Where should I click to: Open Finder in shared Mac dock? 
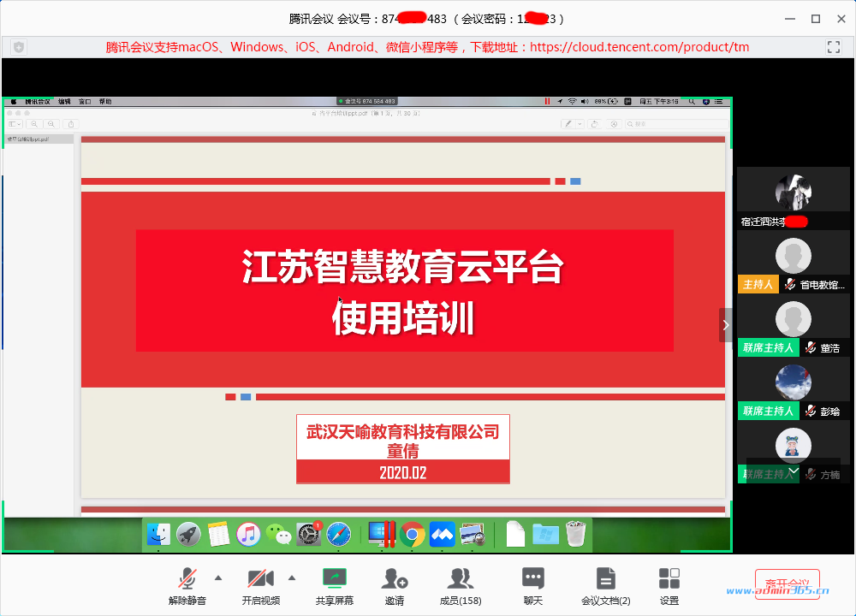coord(158,534)
